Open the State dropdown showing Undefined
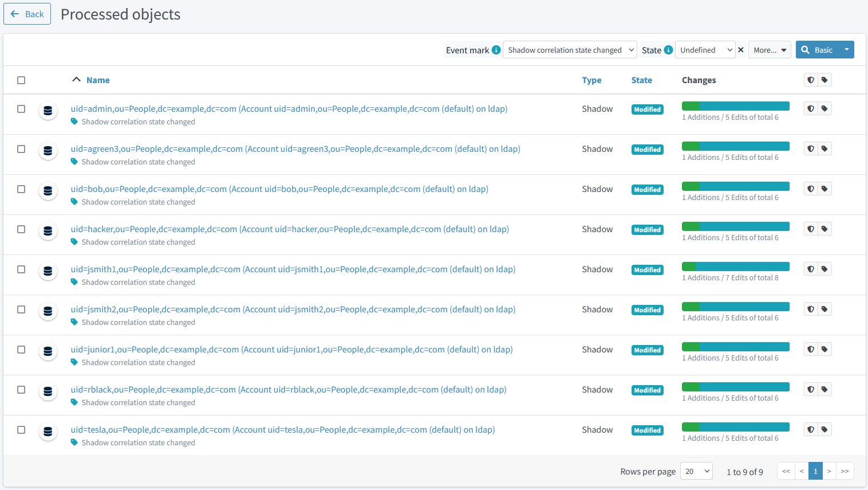Viewport: 868px width, 490px height. click(x=705, y=50)
